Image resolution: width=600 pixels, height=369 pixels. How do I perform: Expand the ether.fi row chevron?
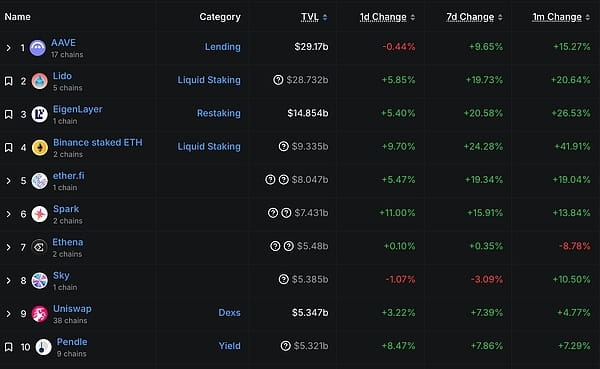click(x=8, y=181)
